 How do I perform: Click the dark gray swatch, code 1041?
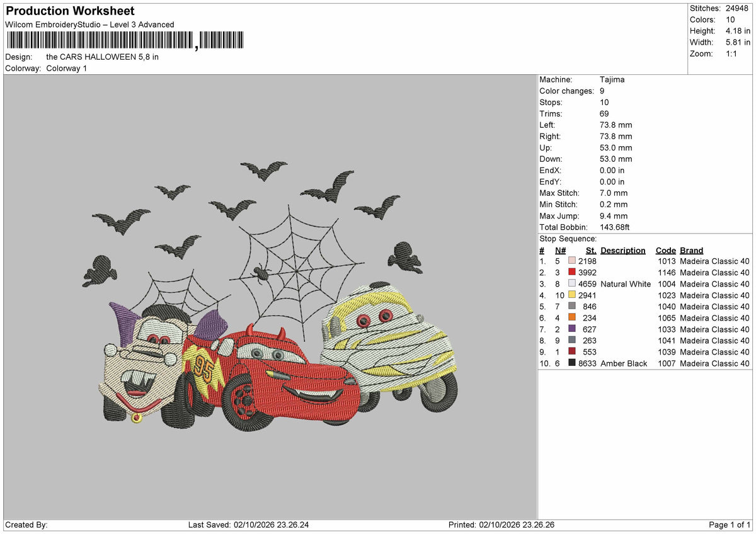(x=572, y=341)
